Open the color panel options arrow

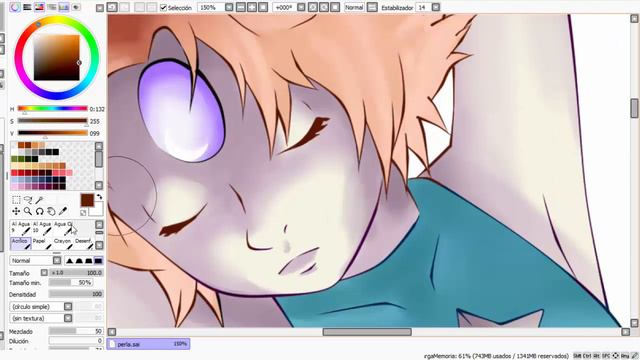pyautogui.click(x=100, y=8)
